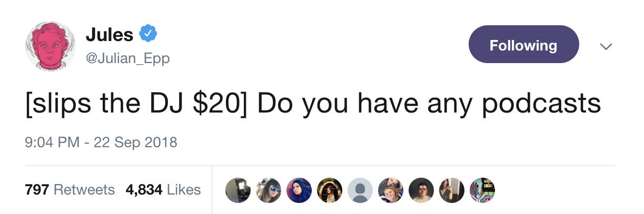The width and height of the screenshot is (644, 214).
Task: Expand the tweet options chevron menu
Action: (606, 47)
